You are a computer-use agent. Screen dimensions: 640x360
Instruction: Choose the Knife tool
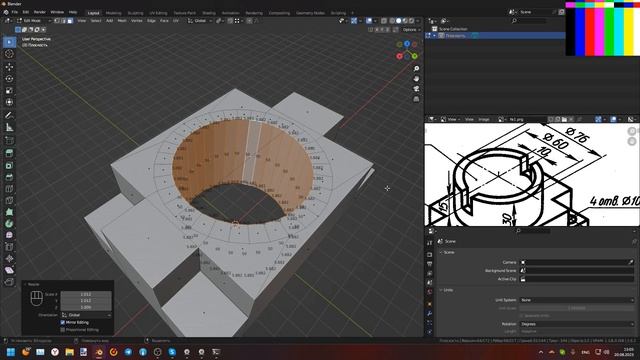click(9, 200)
